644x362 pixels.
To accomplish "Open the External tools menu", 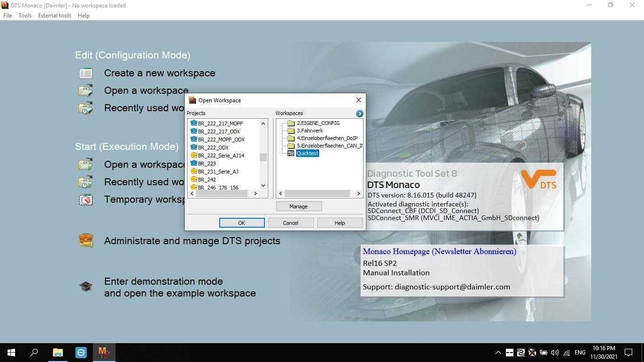I will 55,16.
